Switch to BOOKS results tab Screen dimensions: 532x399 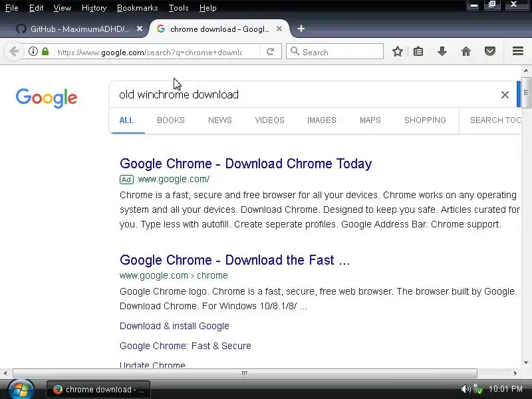point(171,120)
